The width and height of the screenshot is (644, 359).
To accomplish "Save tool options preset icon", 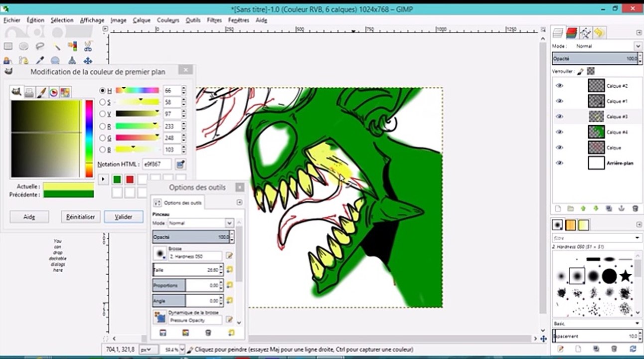I will click(x=162, y=333).
